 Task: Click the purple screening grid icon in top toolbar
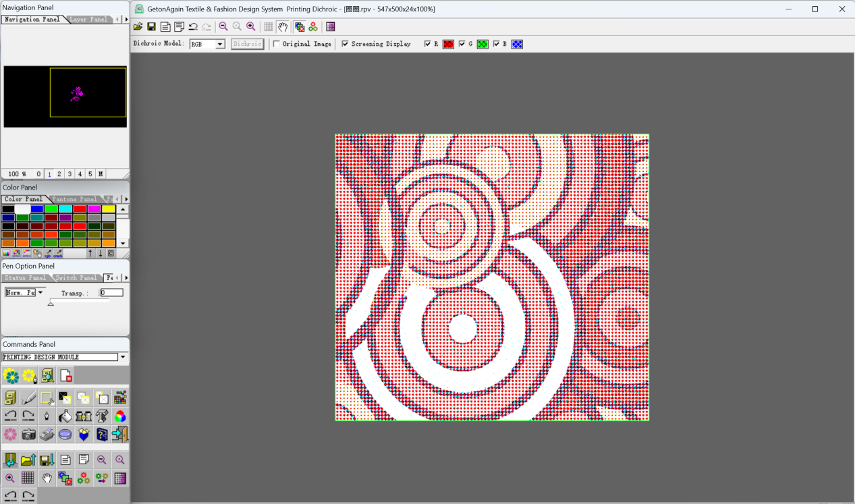pyautogui.click(x=330, y=27)
